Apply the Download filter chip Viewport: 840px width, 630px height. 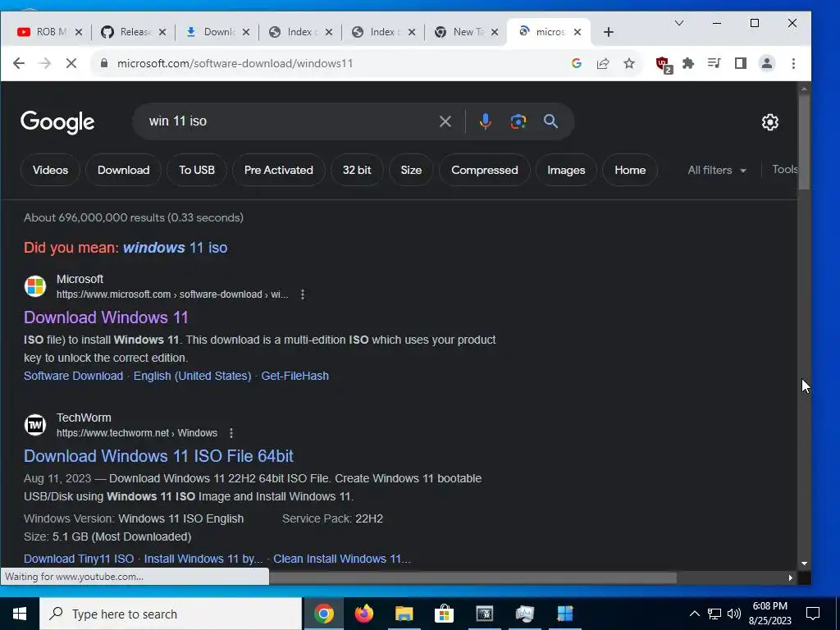(x=123, y=170)
